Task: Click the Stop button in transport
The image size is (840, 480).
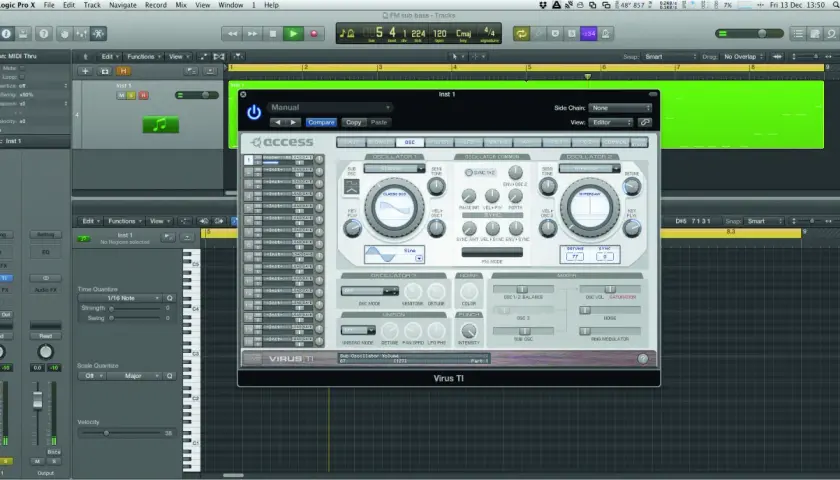Action: (273, 34)
